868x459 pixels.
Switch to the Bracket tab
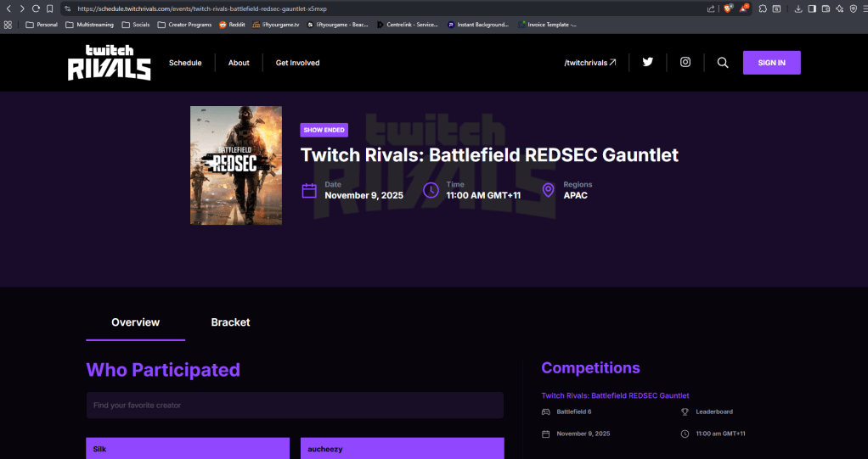tap(230, 322)
